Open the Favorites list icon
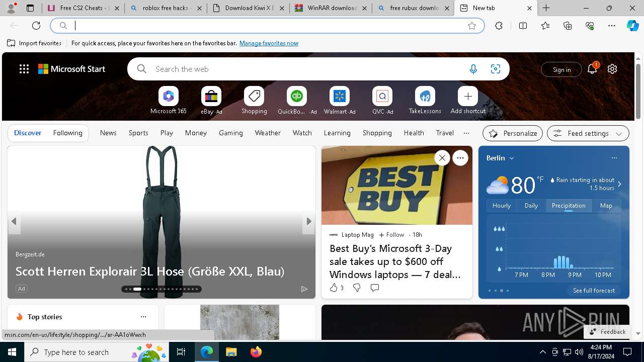644x362 pixels. point(545,26)
